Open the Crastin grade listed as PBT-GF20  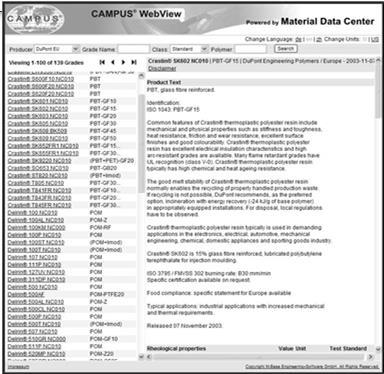pos(38,116)
